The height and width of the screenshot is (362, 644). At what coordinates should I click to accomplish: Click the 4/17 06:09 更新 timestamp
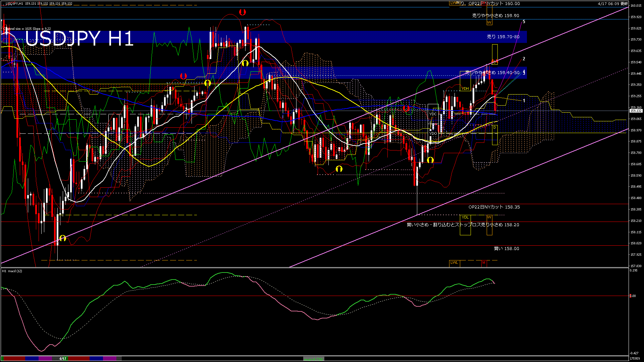click(612, 4)
